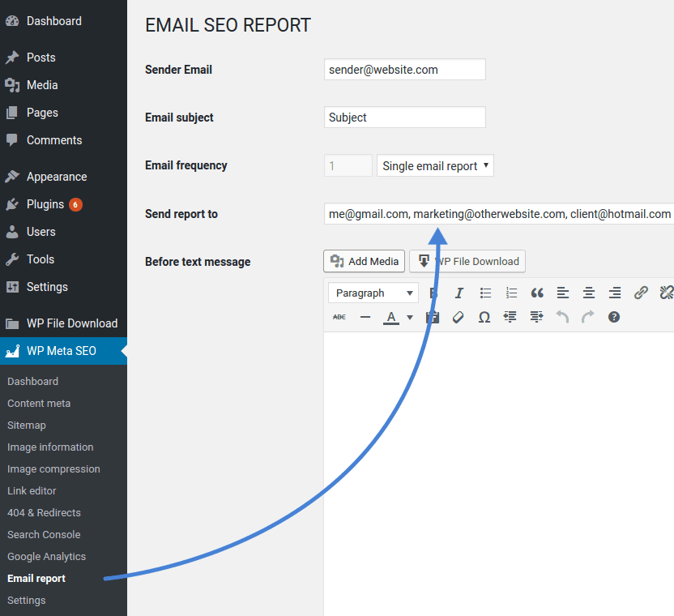Open the Single email report frequency dropdown
Screen dimensions: 674x616
(x=435, y=165)
